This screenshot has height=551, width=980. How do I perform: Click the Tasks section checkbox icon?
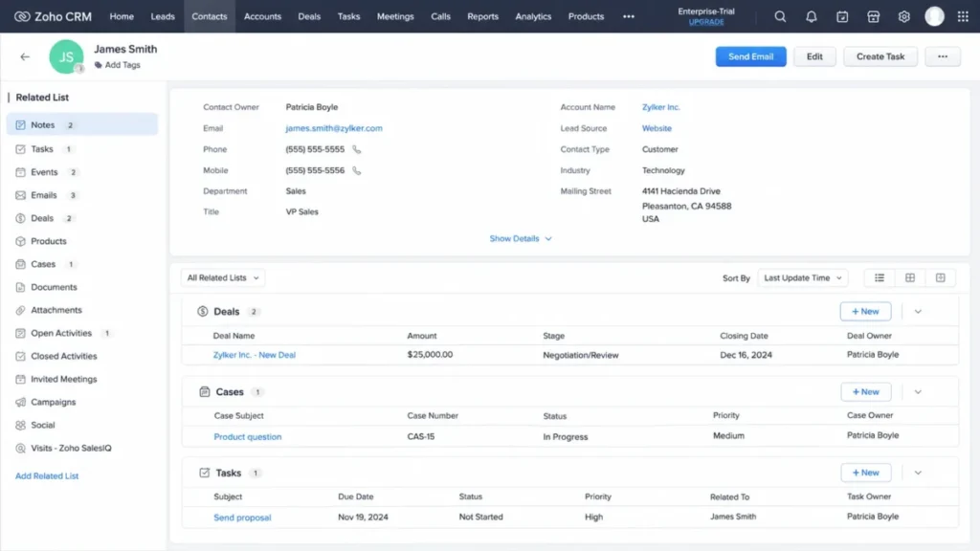tap(205, 473)
